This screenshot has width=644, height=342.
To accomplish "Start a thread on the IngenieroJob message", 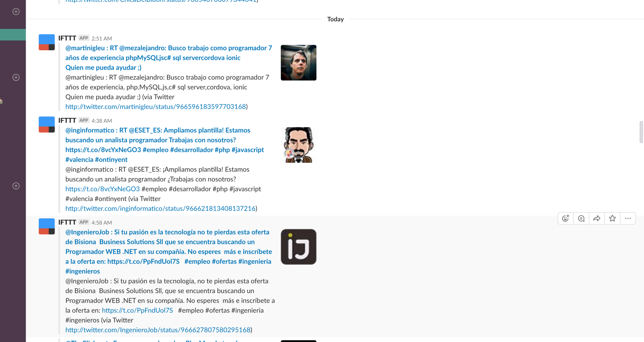I will coord(581,218).
